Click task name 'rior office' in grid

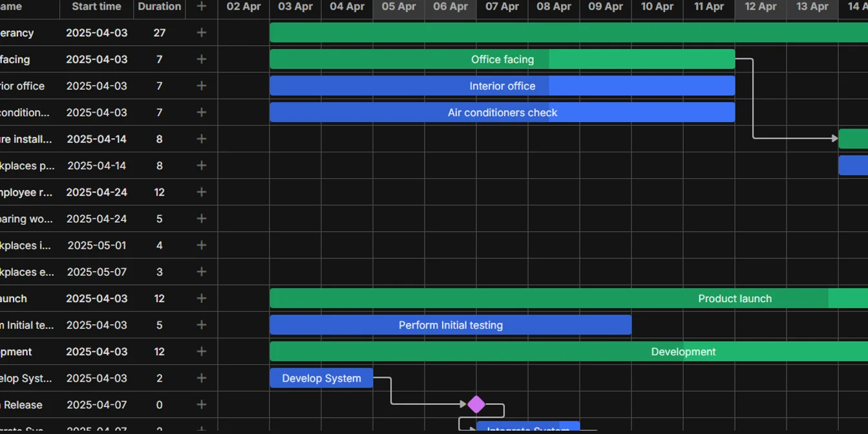[22, 86]
